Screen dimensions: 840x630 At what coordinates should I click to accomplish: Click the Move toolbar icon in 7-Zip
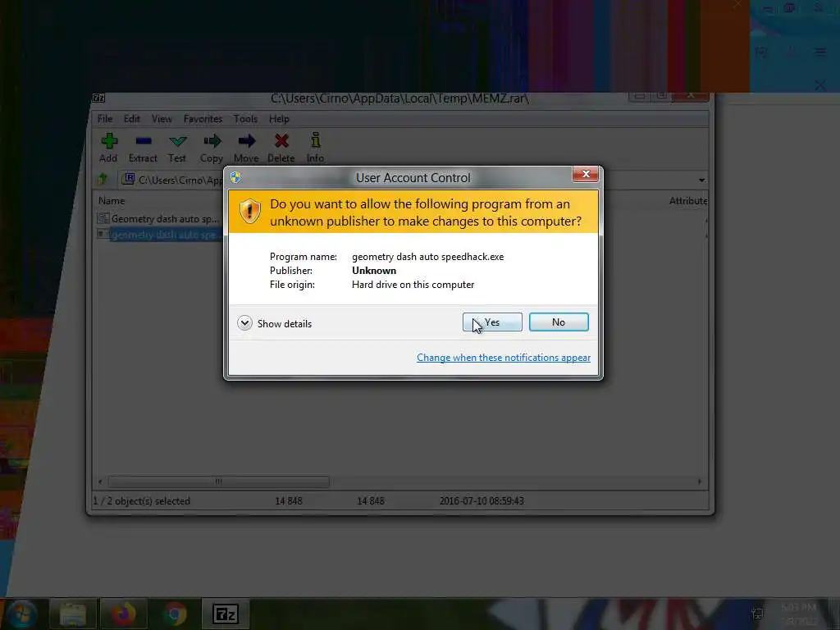coord(246,141)
